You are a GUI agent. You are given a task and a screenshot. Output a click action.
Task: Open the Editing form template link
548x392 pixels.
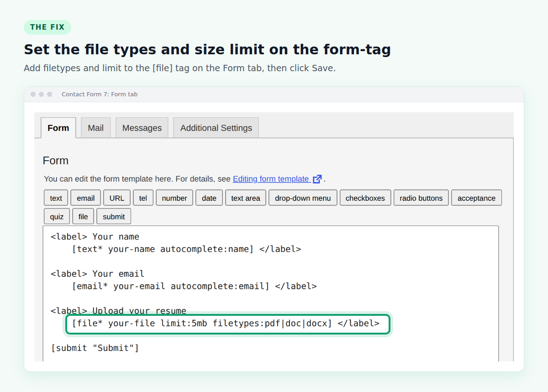(x=271, y=179)
